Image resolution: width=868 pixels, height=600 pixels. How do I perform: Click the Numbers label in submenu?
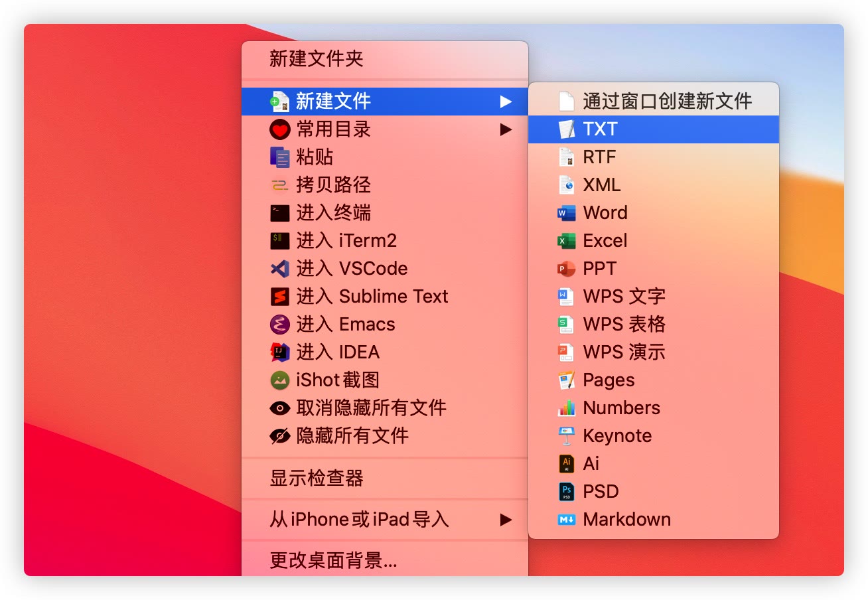click(x=622, y=408)
